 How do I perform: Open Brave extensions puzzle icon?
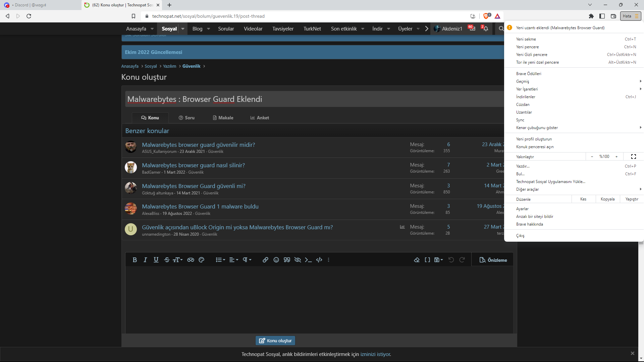click(591, 16)
